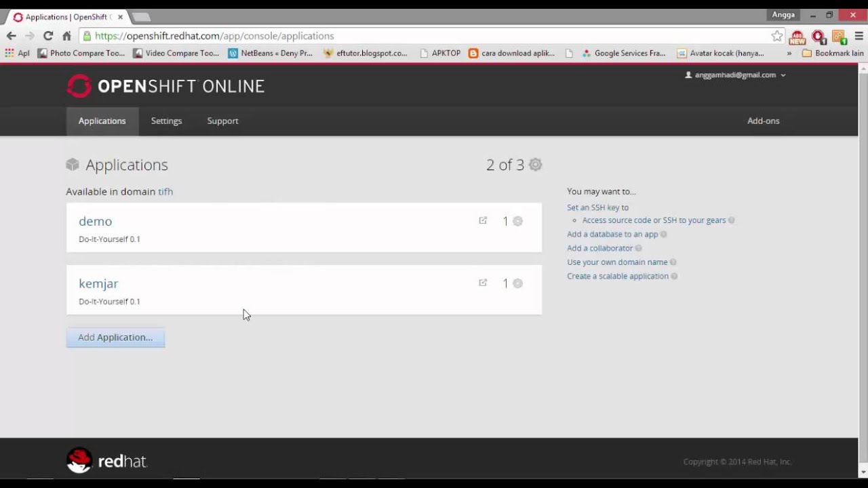
Task: Open the Video Compare Too... bookmark
Action: 176,53
